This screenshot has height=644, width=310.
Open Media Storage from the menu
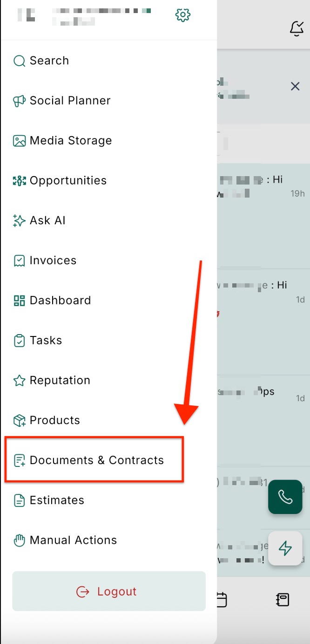(x=70, y=141)
